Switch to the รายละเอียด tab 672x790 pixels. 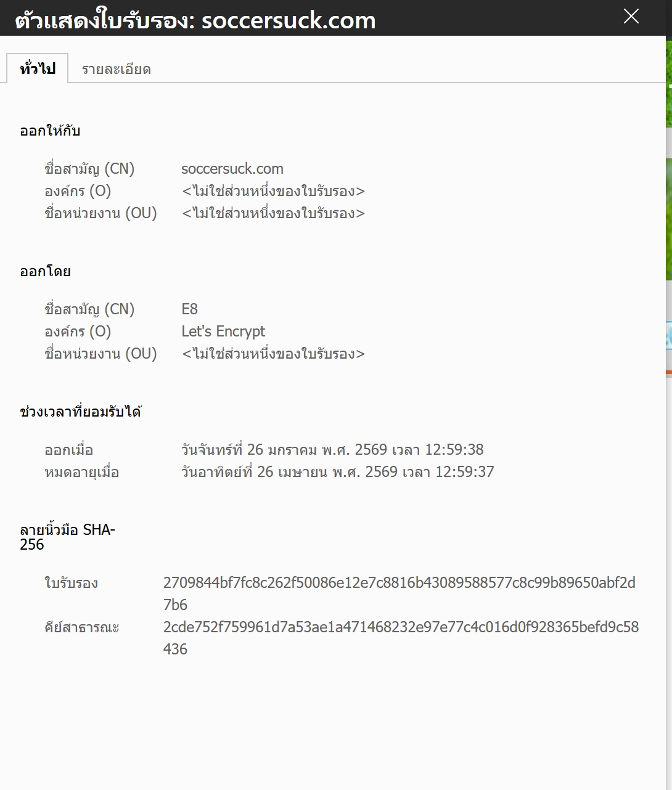tap(116, 69)
